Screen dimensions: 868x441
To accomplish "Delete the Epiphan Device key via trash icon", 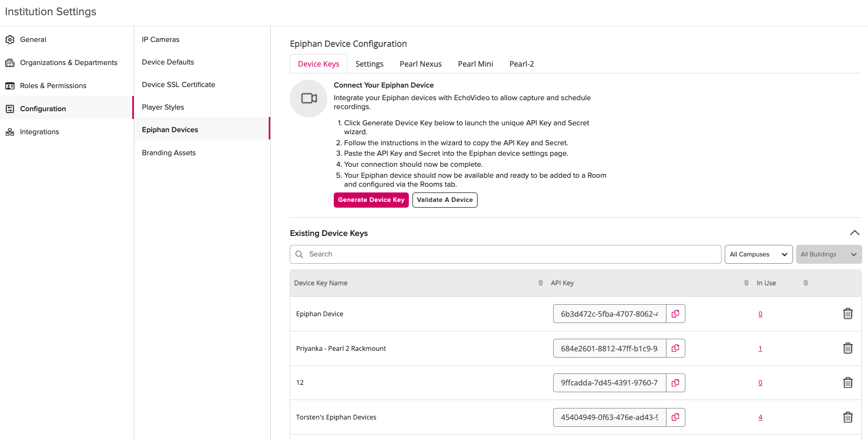I will pos(848,314).
